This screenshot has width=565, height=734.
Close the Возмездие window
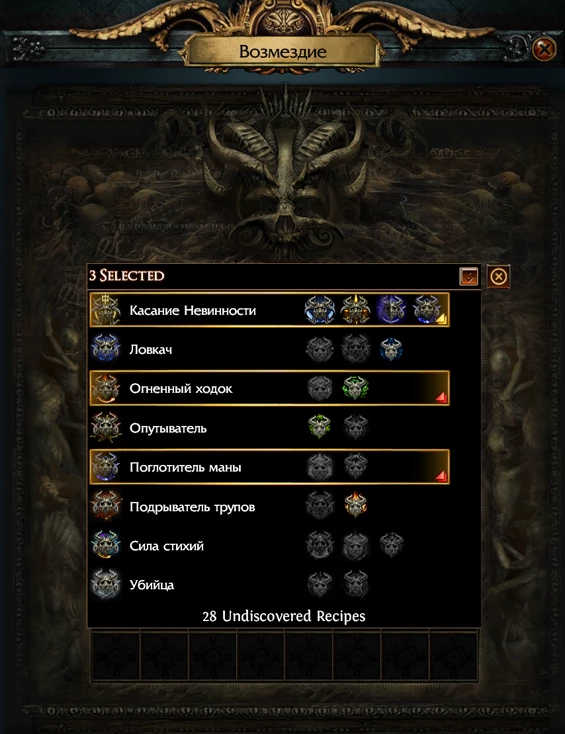544,49
